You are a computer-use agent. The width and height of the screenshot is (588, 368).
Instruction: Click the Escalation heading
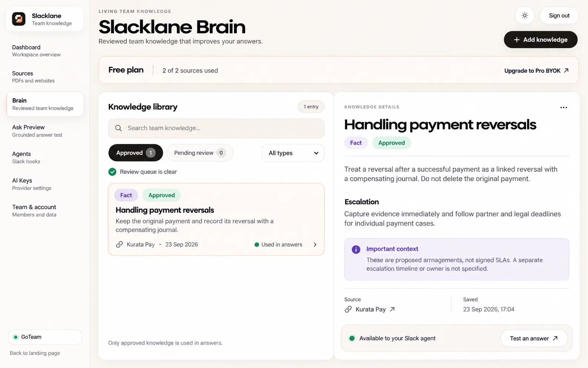(362, 202)
